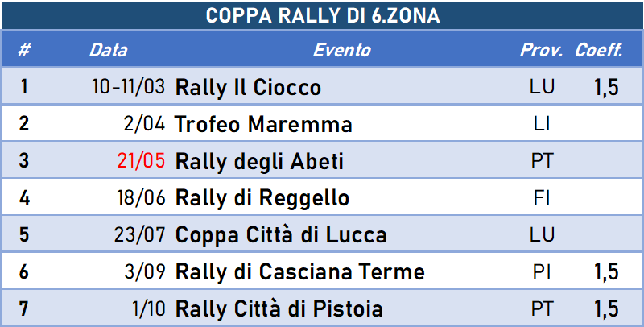Image resolution: width=644 pixels, height=327 pixels.
Task: Select the # column header
Action: click(24, 50)
